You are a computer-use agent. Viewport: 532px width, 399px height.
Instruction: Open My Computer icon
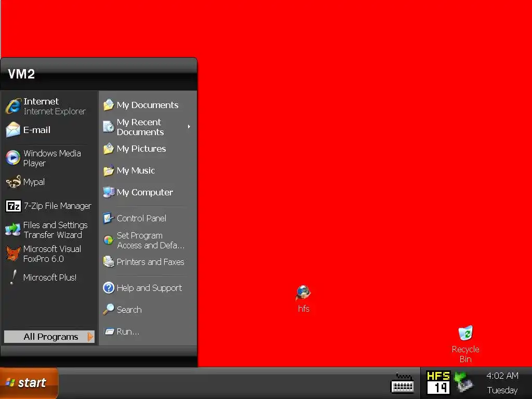[x=109, y=192]
